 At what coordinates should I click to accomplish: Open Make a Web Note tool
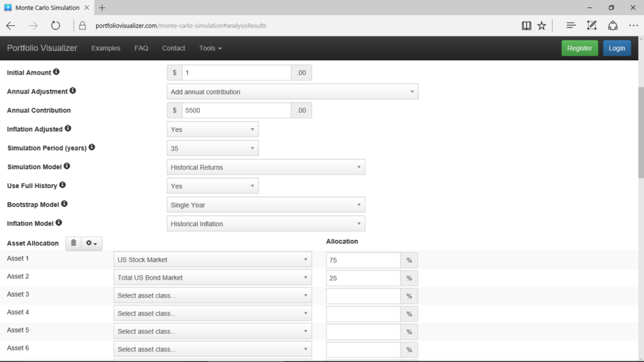point(591,25)
